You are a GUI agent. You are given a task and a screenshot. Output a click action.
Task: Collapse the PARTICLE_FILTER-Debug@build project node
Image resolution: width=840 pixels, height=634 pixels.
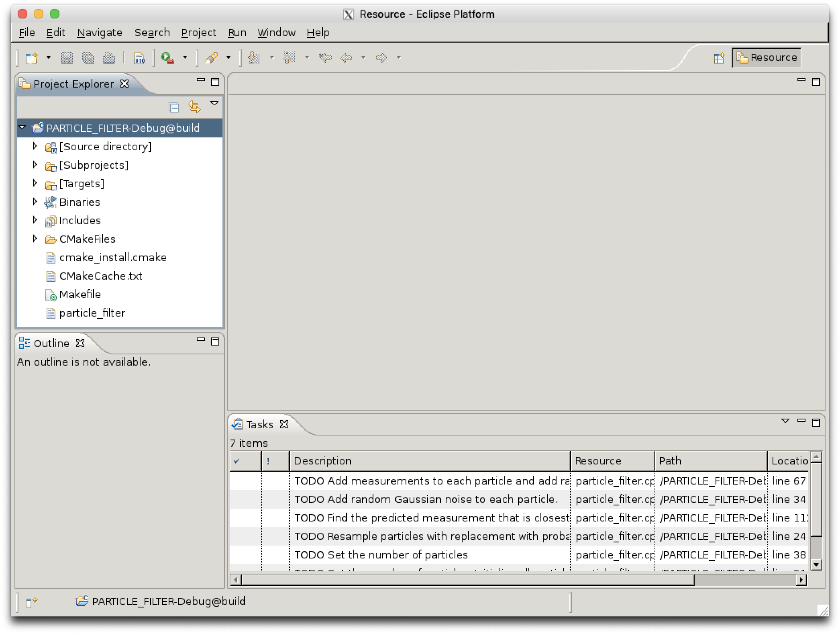tap(22, 128)
